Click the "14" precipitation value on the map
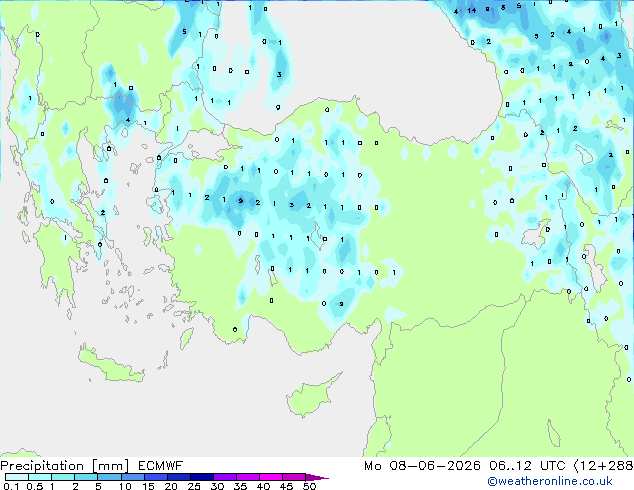Screen dimensions: 634x490 [x=471, y=11]
